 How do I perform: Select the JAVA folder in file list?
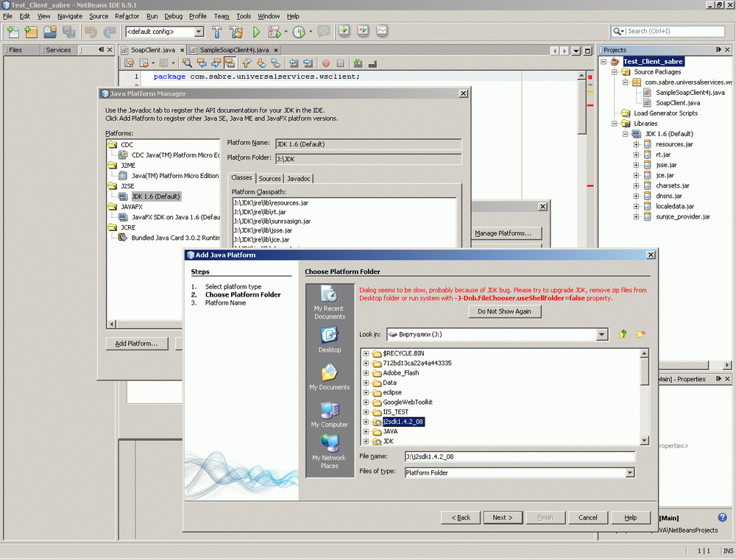coord(390,431)
